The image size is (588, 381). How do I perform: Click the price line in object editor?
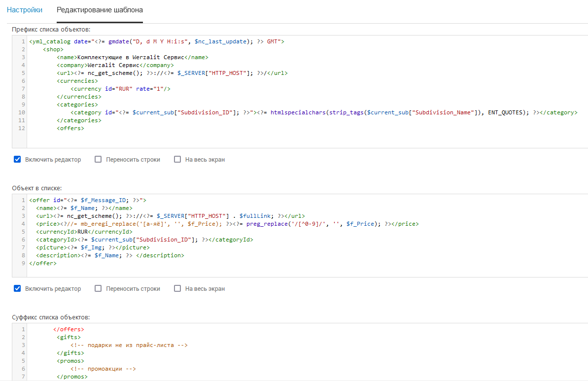coord(227,224)
